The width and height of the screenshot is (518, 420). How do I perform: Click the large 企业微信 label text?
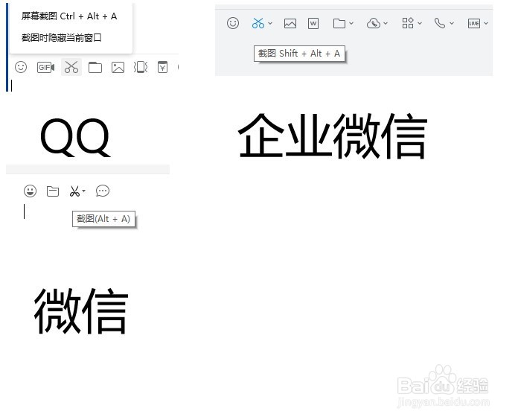pyautogui.click(x=333, y=136)
